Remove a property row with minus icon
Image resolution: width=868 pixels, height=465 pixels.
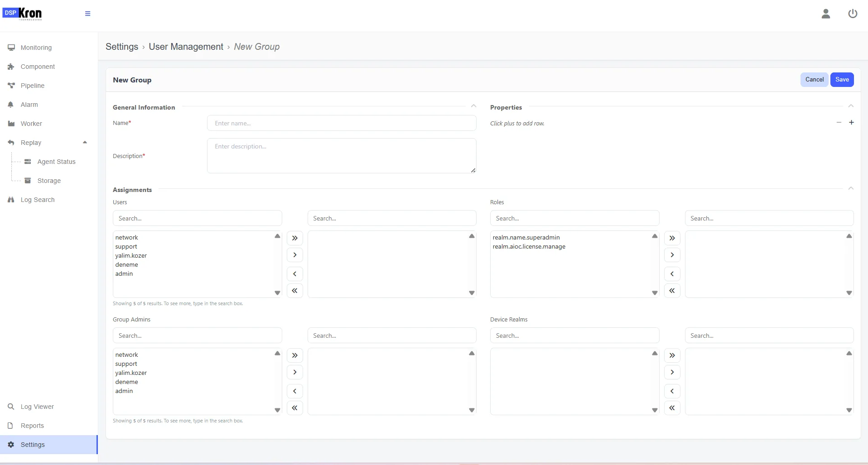(x=839, y=122)
